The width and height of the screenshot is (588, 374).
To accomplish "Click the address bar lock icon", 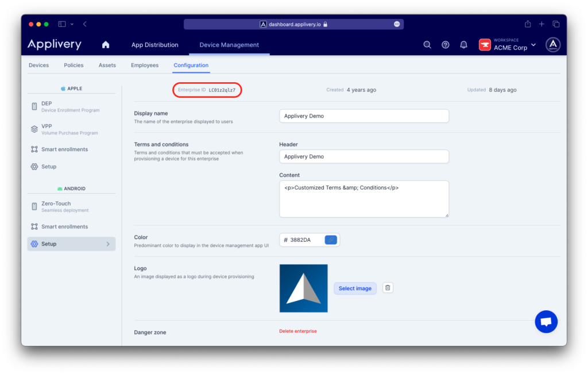I will click(325, 24).
